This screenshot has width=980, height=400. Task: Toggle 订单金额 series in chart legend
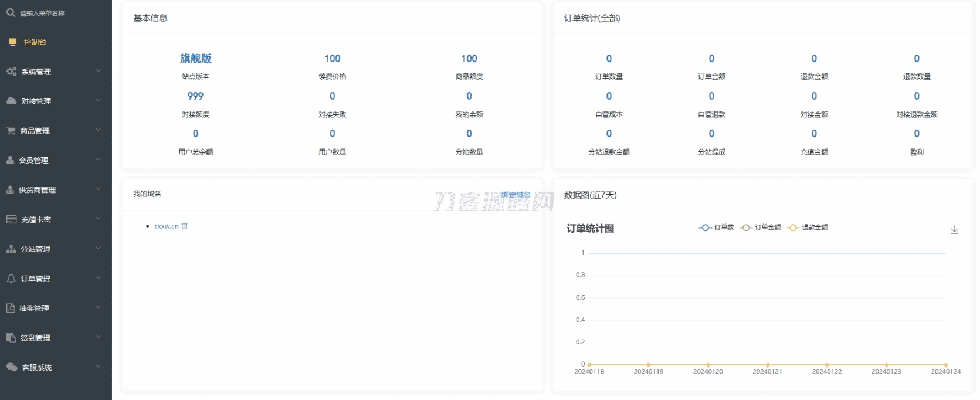tap(761, 228)
